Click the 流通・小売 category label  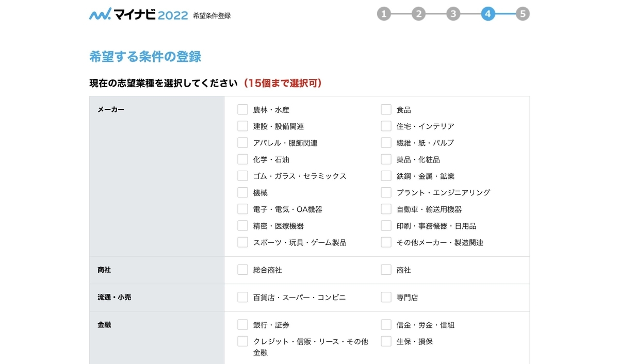pyautogui.click(x=114, y=297)
